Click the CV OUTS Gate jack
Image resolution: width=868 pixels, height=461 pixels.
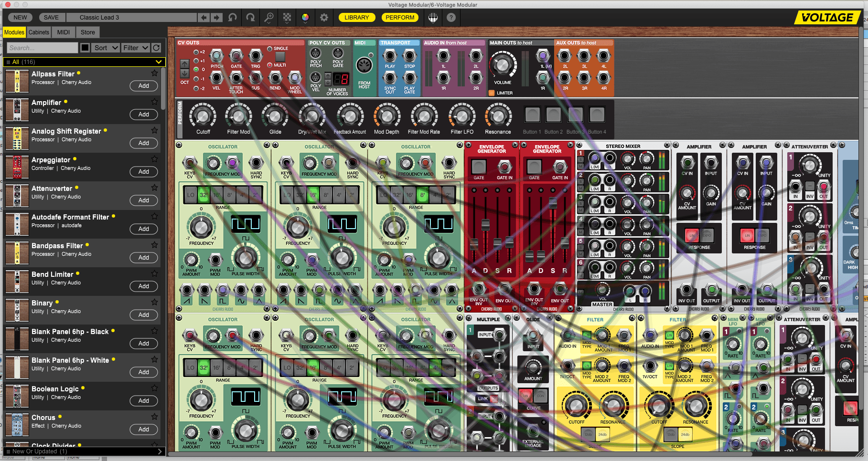tap(236, 55)
